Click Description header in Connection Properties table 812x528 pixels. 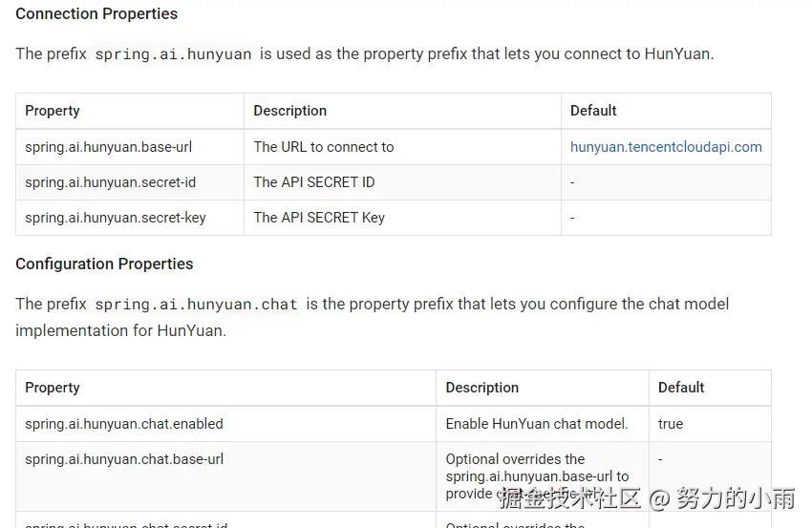point(290,111)
